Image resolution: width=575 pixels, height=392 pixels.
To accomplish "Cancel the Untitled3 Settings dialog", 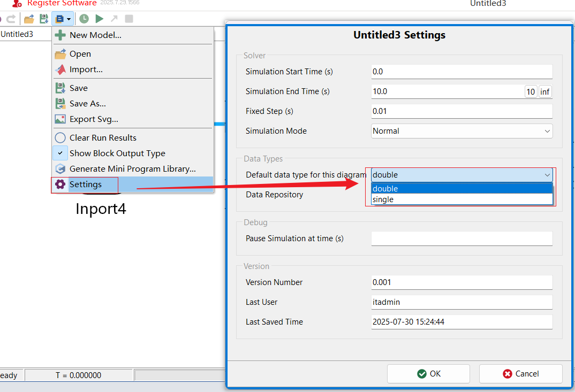I will [x=521, y=374].
